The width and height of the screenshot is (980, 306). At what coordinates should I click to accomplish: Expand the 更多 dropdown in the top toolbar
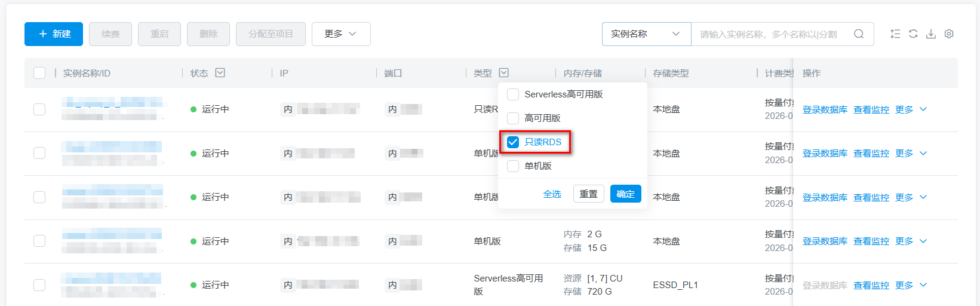coord(341,34)
